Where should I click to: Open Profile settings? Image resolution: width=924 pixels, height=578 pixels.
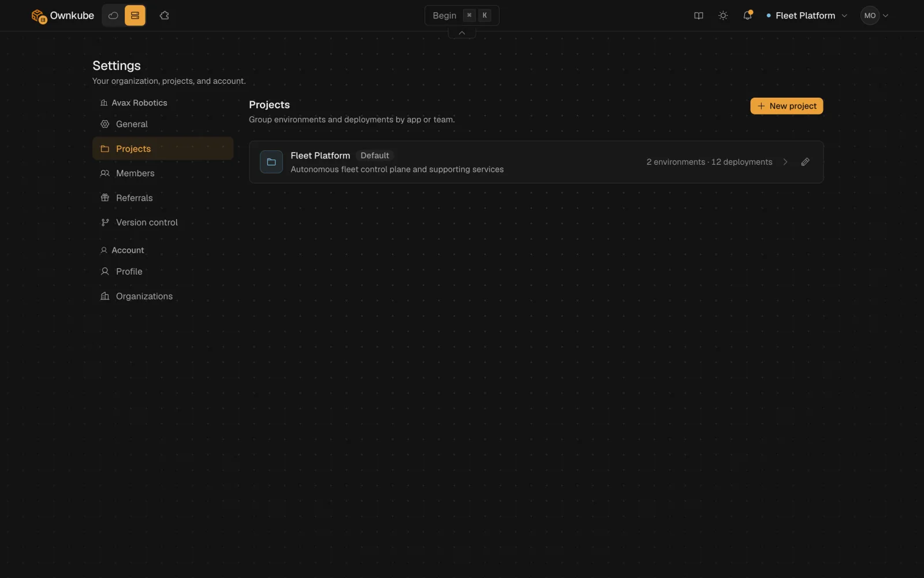[163, 272]
